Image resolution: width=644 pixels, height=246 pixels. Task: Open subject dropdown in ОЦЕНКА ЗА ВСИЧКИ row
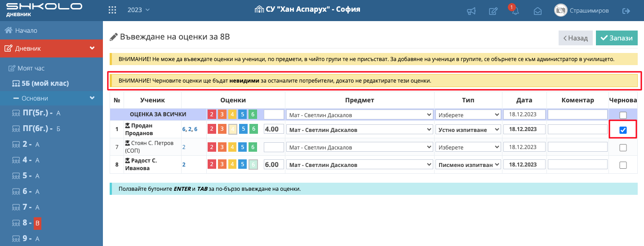pos(360,115)
